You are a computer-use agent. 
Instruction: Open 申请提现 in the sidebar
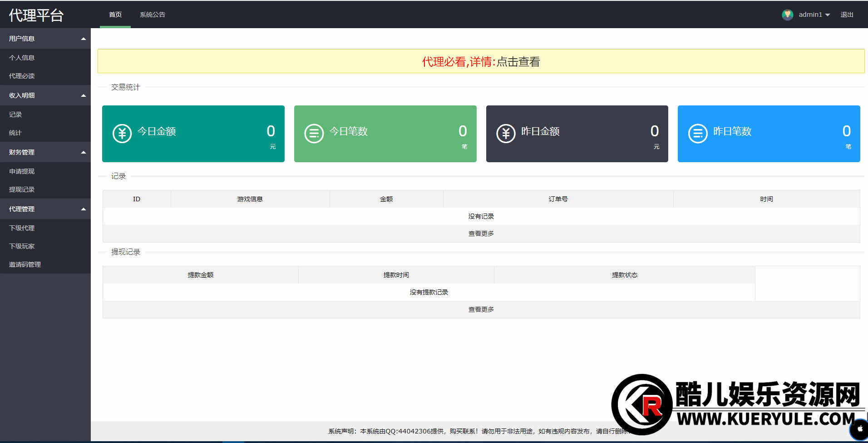pyautogui.click(x=22, y=171)
